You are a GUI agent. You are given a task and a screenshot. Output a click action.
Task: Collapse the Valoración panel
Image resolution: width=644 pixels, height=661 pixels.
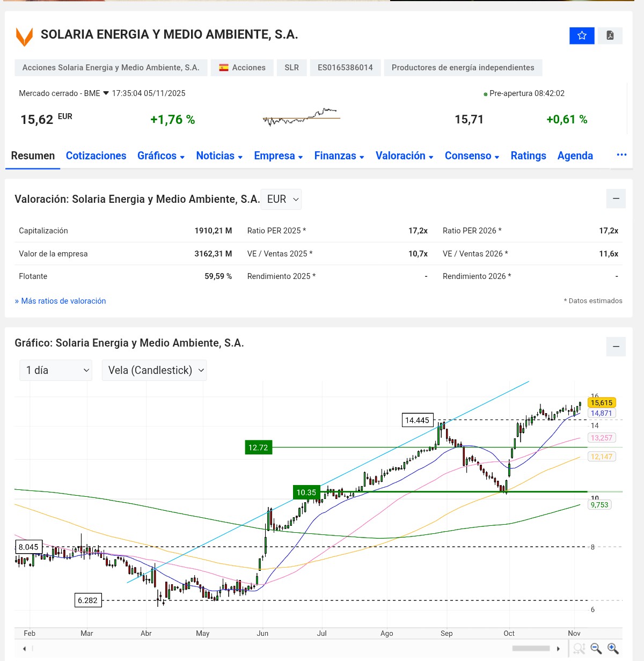click(x=616, y=199)
